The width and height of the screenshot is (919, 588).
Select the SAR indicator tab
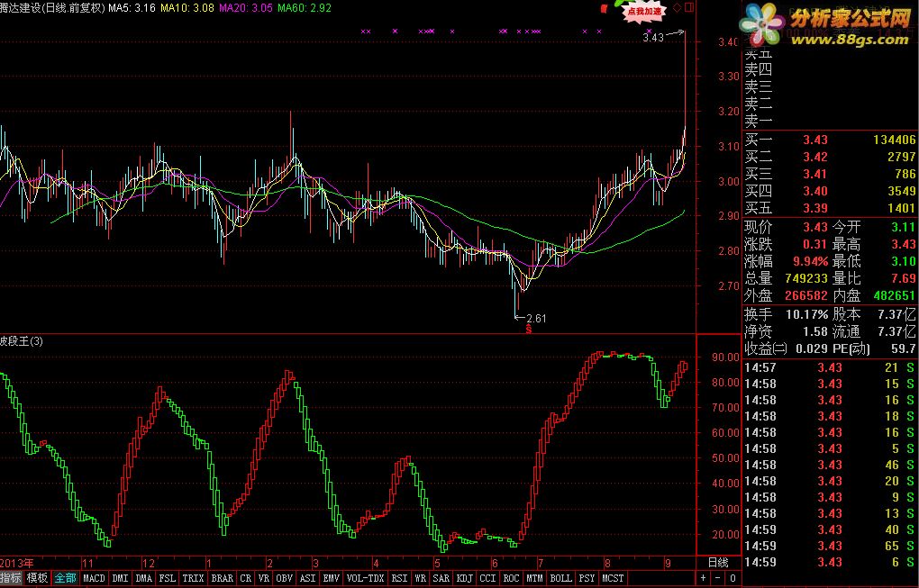(x=441, y=578)
